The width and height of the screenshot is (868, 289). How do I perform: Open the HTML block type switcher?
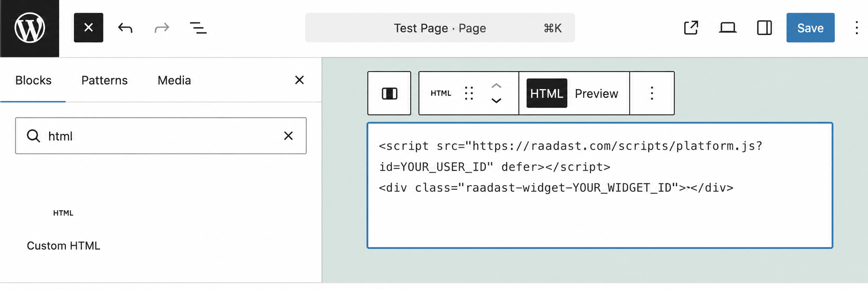441,93
